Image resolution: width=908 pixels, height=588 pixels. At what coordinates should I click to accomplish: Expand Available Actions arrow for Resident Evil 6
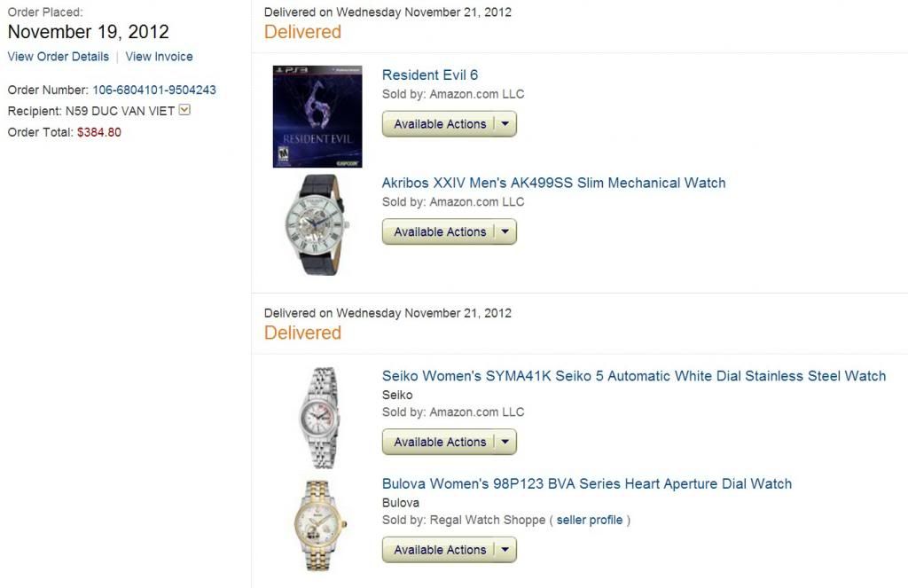(x=505, y=123)
